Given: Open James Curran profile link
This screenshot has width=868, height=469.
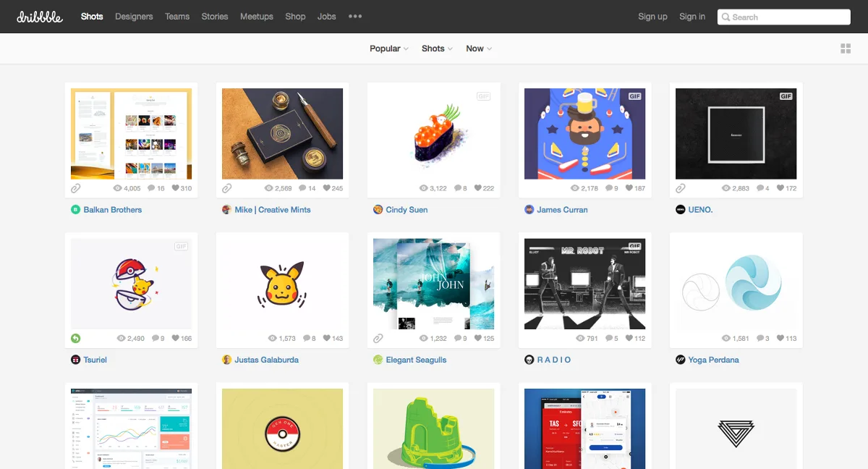Looking at the screenshot, I should pos(562,210).
